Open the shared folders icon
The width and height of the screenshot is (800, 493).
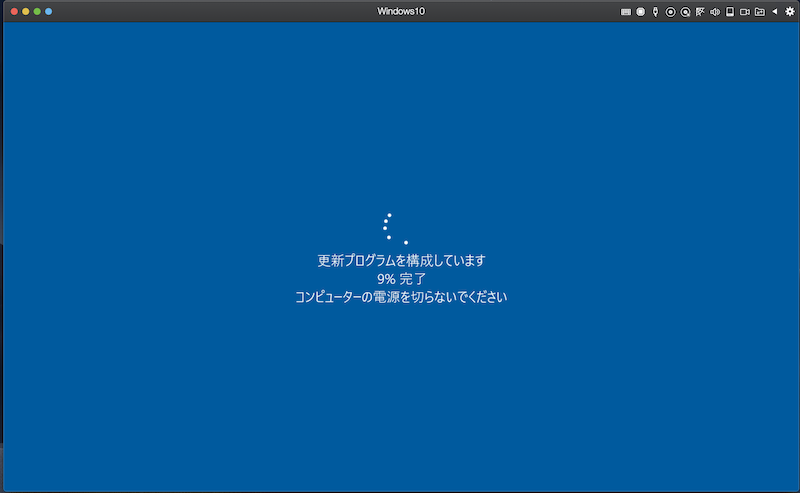[x=760, y=11]
